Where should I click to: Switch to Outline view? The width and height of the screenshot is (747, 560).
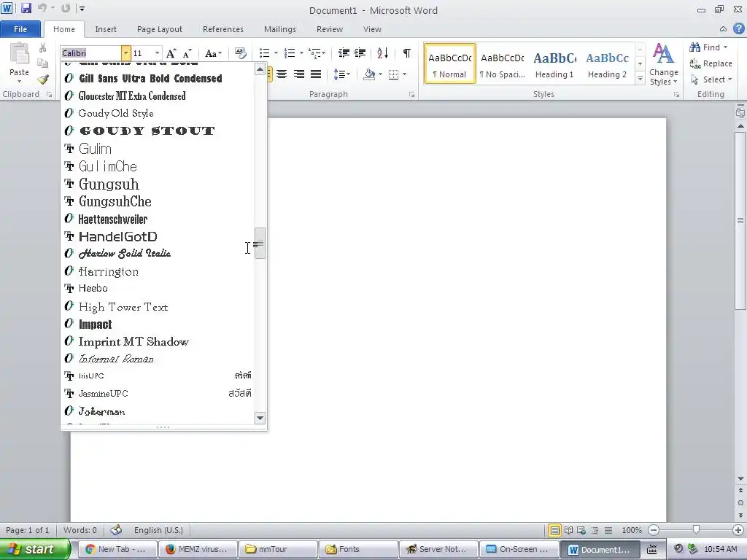(x=595, y=530)
